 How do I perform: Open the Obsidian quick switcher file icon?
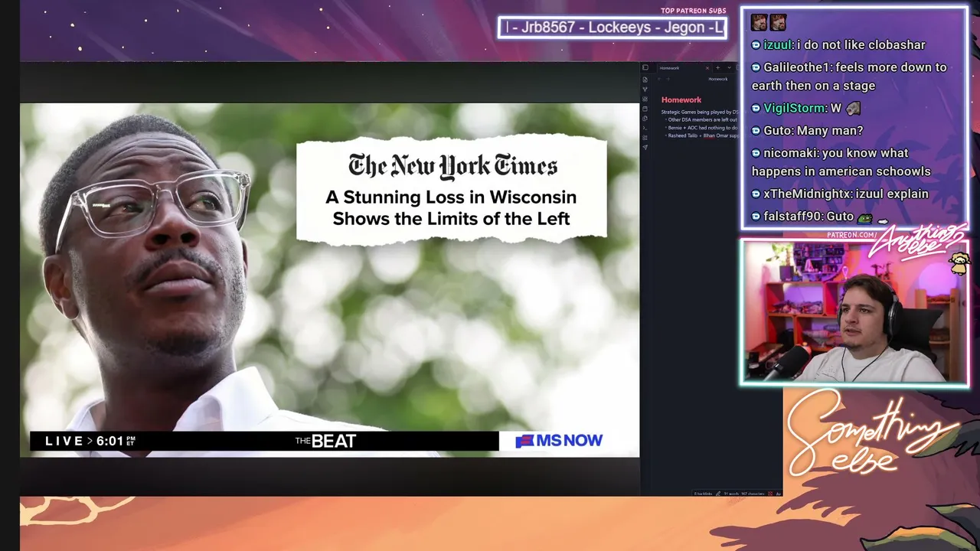tap(645, 80)
